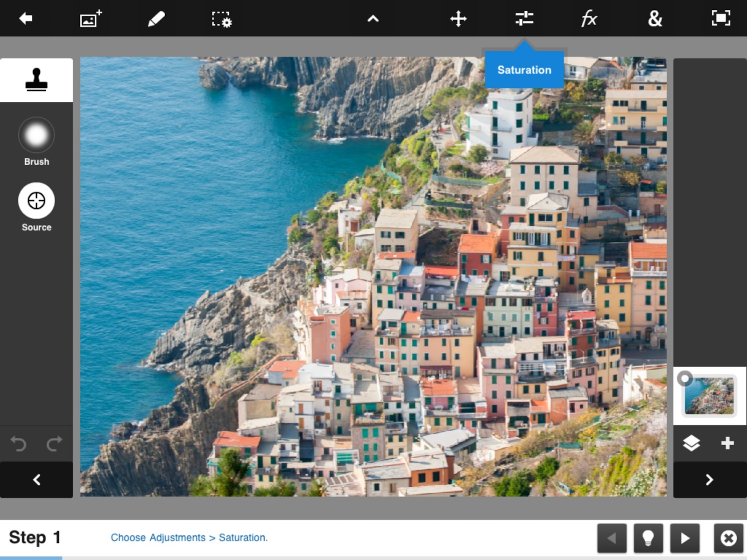
Task: Tap the back arrow in top bar
Action: (26, 19)
